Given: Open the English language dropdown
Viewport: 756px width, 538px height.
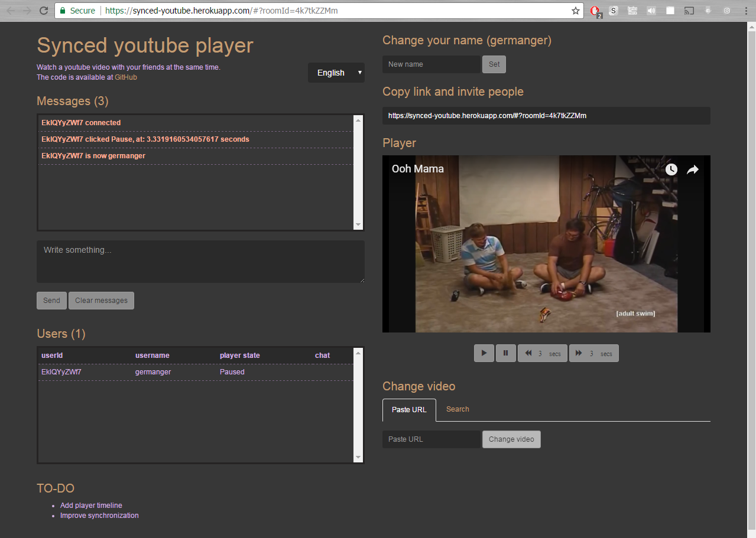Looking at the screenshot, I should coord(336,73).
